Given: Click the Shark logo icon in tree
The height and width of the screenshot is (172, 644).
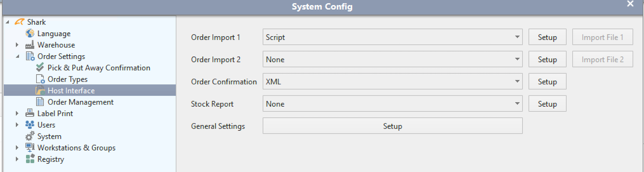Looking at the screenshot, I should 19,22.
